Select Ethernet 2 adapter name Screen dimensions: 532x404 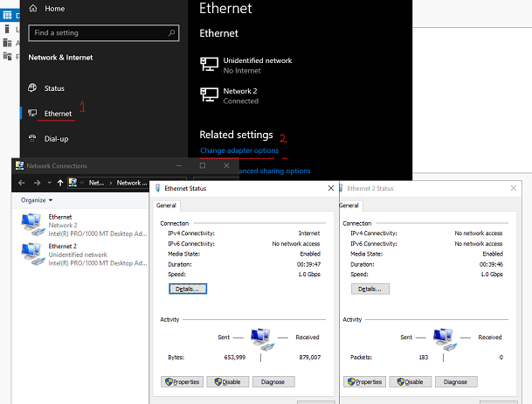click(x=62, y=246)
